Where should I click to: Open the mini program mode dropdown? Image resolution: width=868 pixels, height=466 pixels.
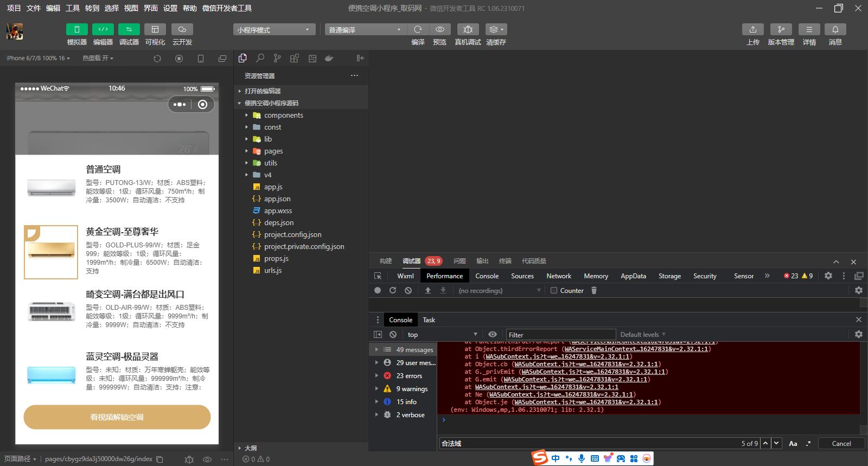273,30
